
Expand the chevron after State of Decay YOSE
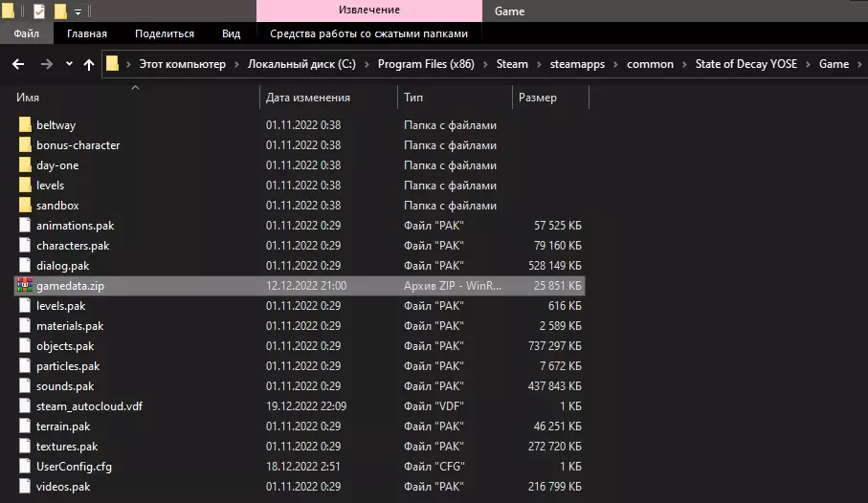808,64
